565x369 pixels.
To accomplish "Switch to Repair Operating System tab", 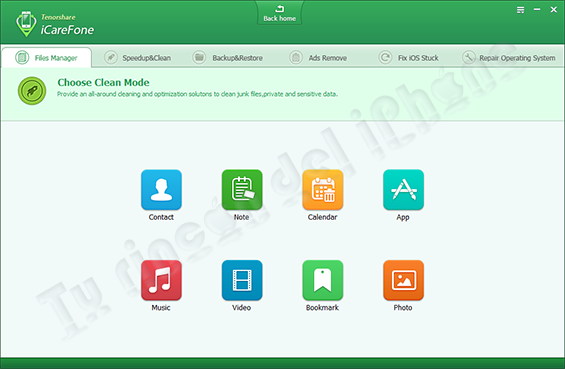I will pos(509,58).
